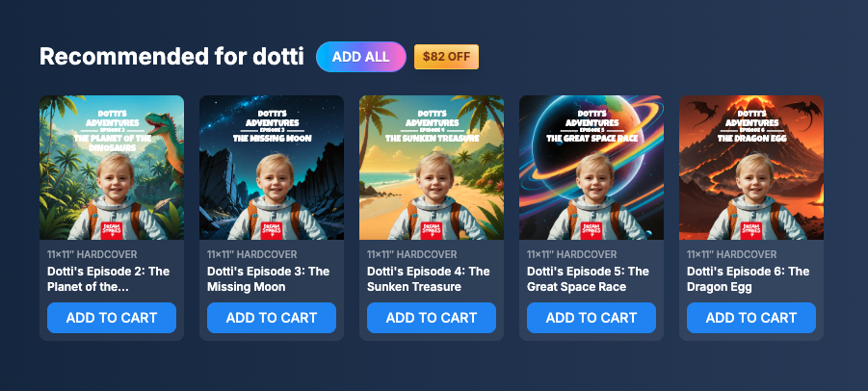Image resolution: width=868 pixels, height=391 pixels.
Task: Add Episode 6 Dragon Egg to cart
Action: click(x=751, y=318)
